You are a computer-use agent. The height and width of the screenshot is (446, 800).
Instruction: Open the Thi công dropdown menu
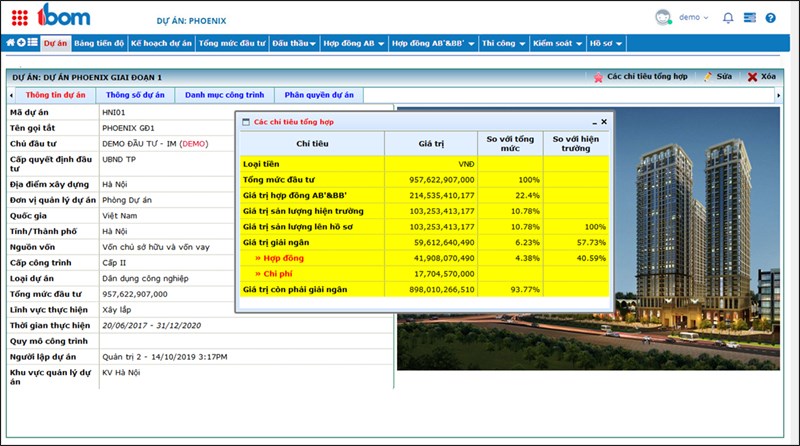tap(503, 44)
